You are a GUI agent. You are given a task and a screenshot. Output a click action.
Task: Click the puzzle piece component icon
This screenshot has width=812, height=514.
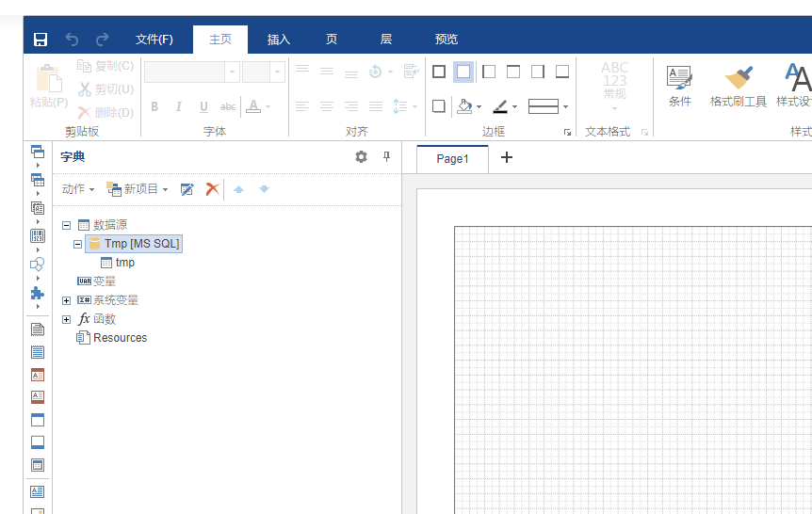pos(38,293)
